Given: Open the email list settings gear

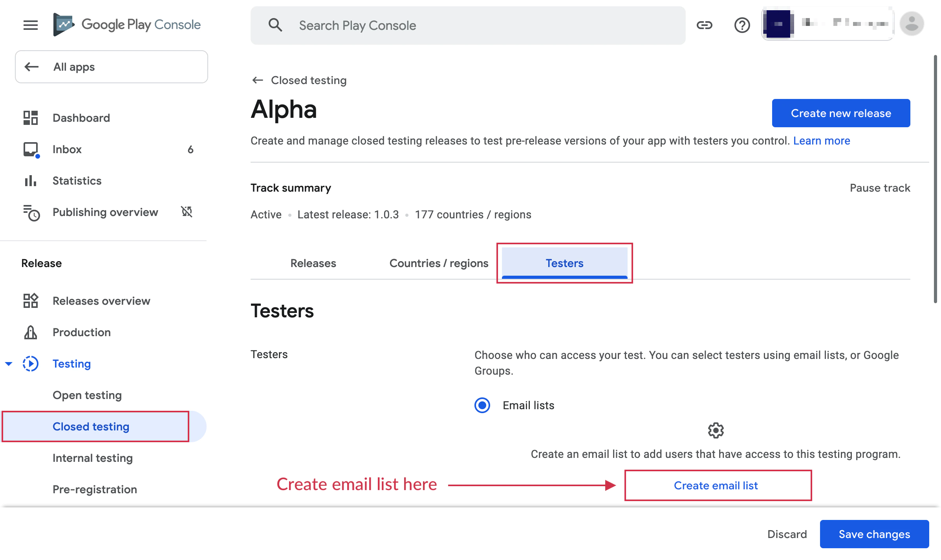Looking at the screenshot, I should point(715,430).
